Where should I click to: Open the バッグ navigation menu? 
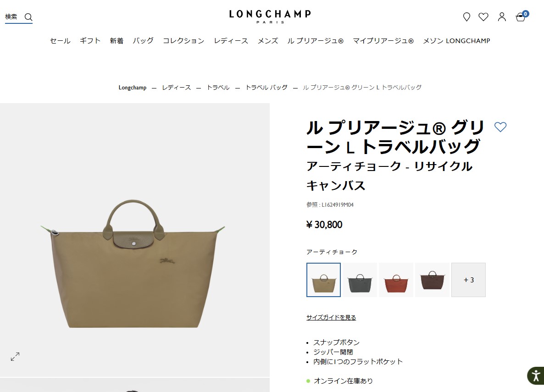point(143,41)
